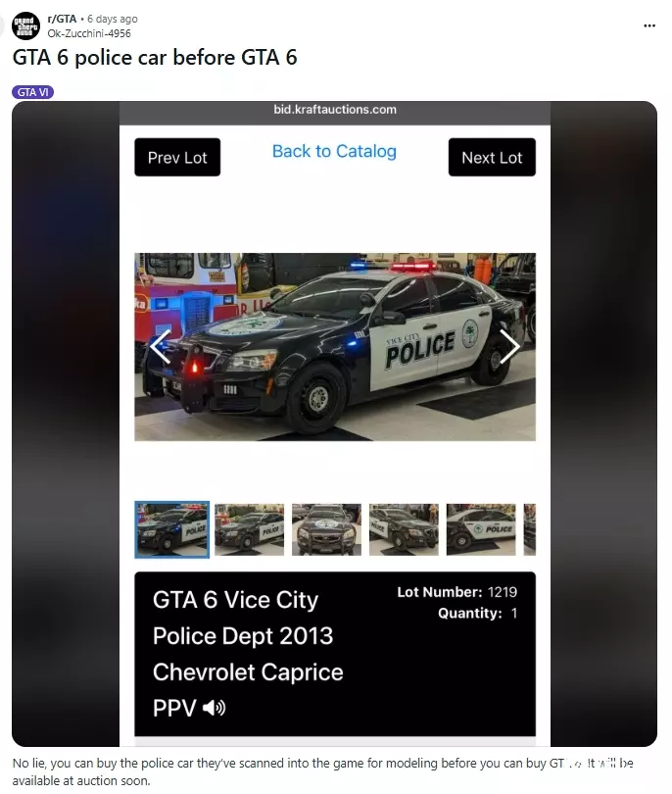Show previous photo with left arrow
Viewport: 672px width, 794px height.
click(x=161, y=346)
